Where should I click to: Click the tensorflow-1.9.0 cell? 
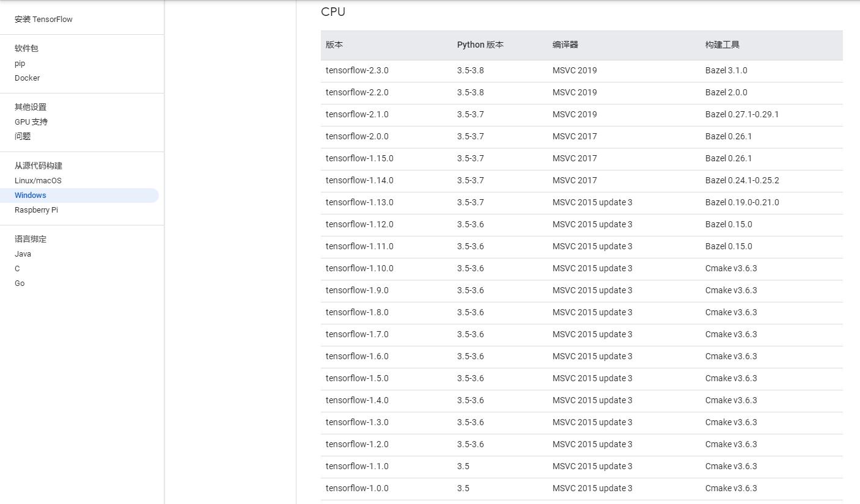point(357,290)
